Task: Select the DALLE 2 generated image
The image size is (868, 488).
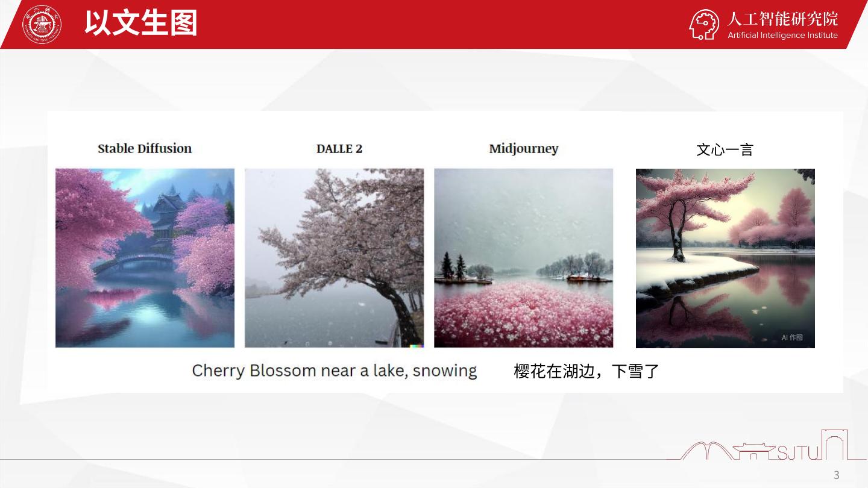Action: pyautogui.click(x=334, y=258)
